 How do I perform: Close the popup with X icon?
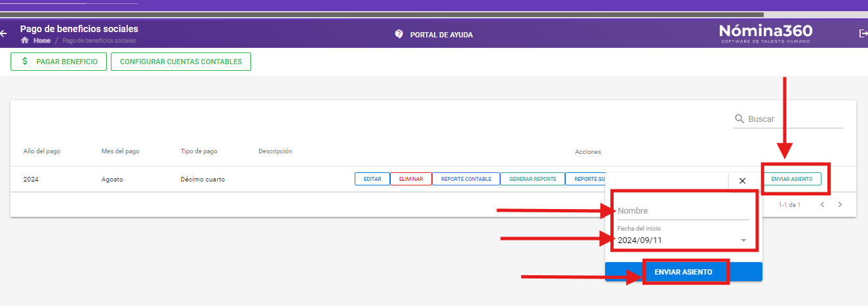point(742,181)
